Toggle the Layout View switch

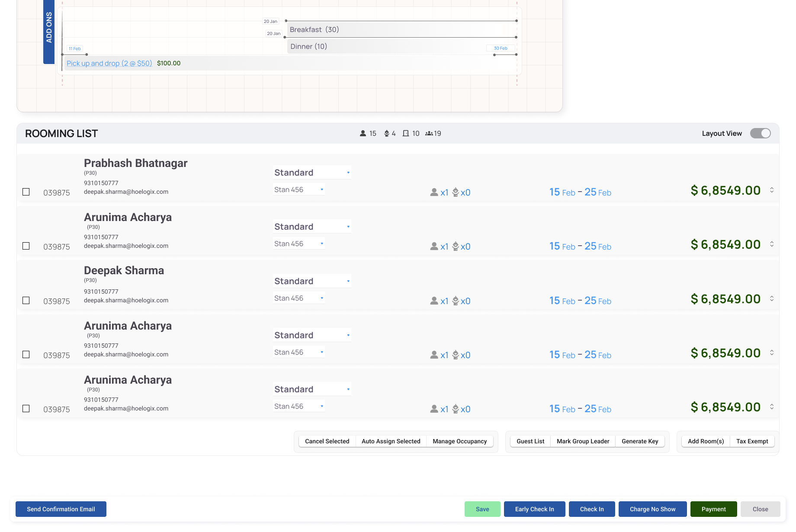(x=760, y=133)
